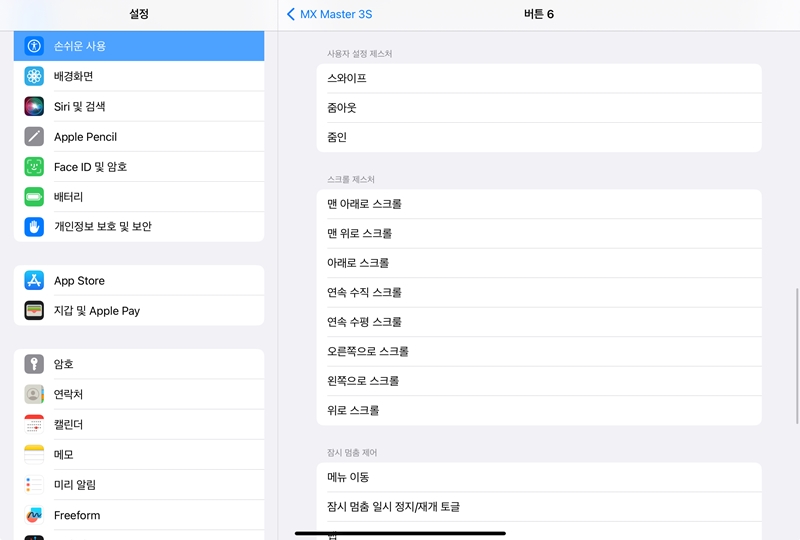Tap the Notes icon
800x540 pixels.
point(34,454)
